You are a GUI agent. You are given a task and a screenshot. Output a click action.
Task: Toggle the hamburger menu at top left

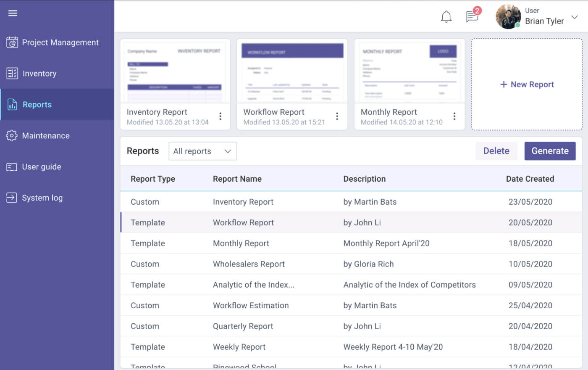point(12,13)
